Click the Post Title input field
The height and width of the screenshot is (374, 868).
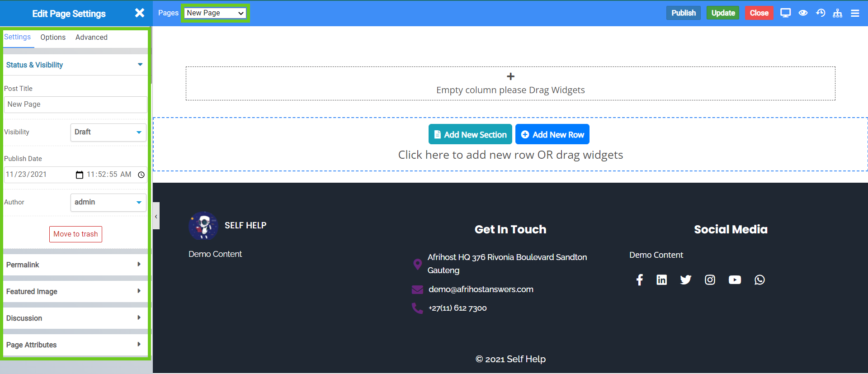pyautogui.click(x=75, y=104)
